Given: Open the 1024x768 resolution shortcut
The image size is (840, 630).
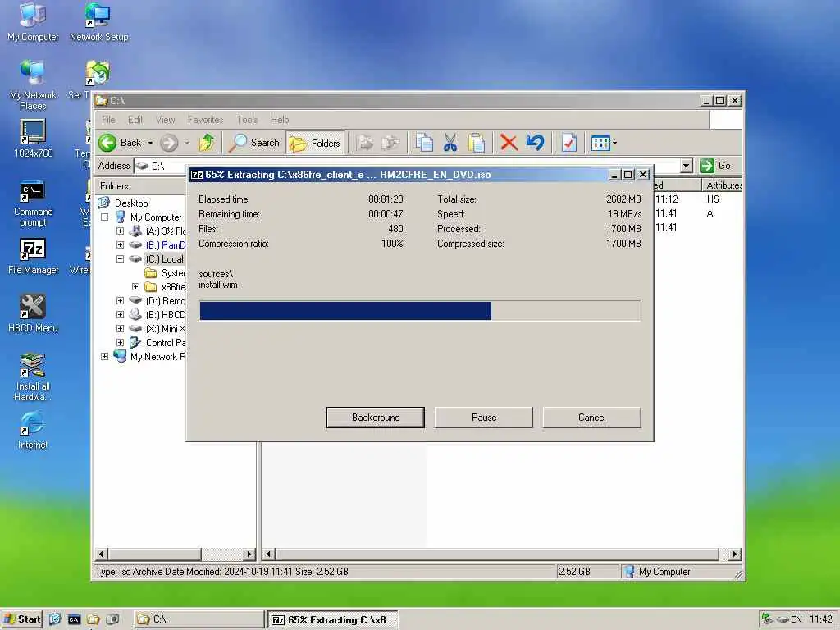Looking at the screenshot, I should point(33,138).
